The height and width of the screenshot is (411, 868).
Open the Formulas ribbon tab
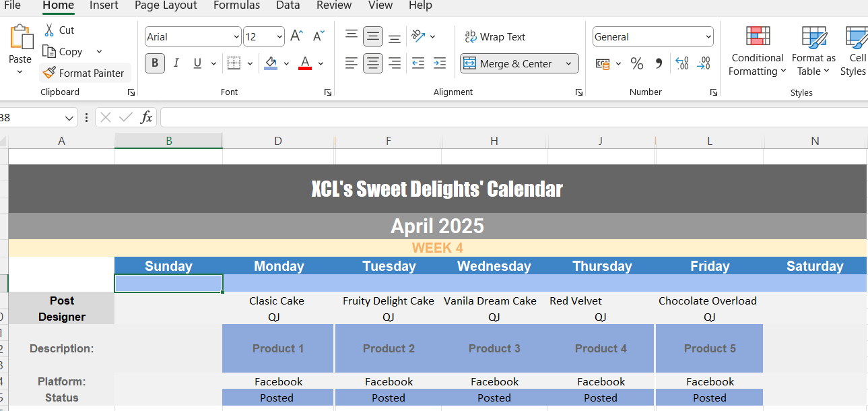click(236, 5)
